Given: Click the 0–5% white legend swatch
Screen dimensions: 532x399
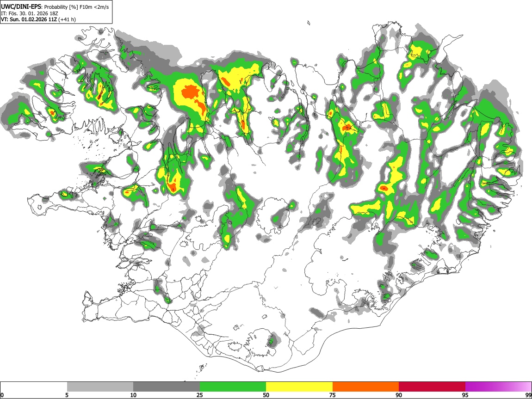Looking at the screenshot, I should (34, 387).
